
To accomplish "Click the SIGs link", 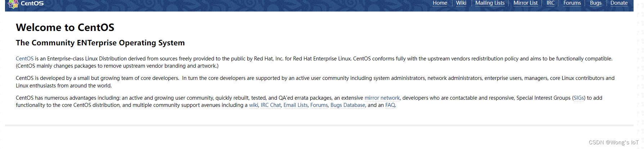I will pos(579,98).
